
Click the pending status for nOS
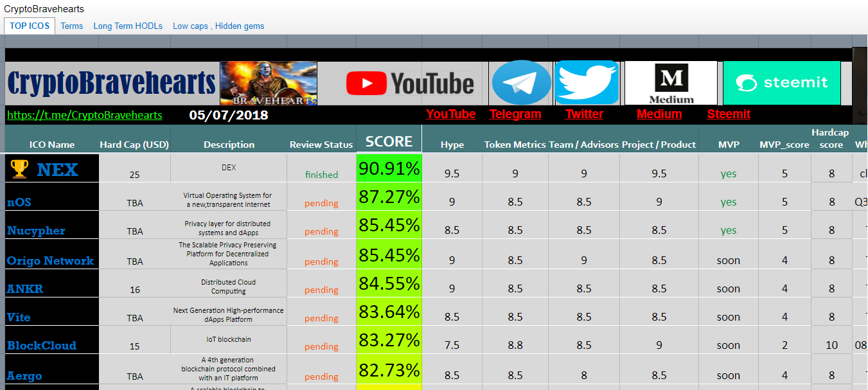pos(321,203)
